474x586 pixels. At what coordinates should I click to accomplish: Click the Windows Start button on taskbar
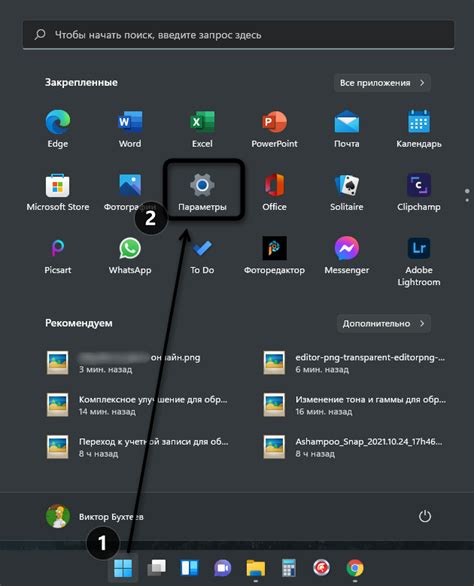pos(123,568)
